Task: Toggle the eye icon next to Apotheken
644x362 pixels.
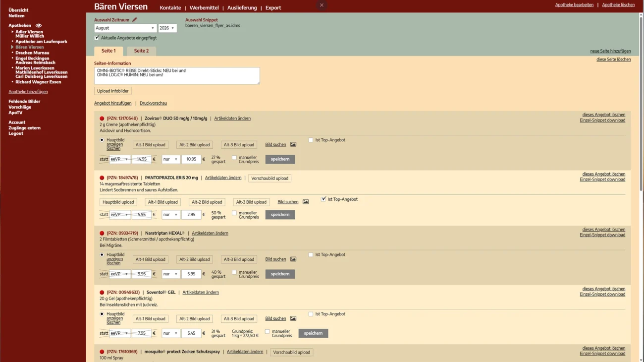Action: pyautogui.click(x=39, y=25)
